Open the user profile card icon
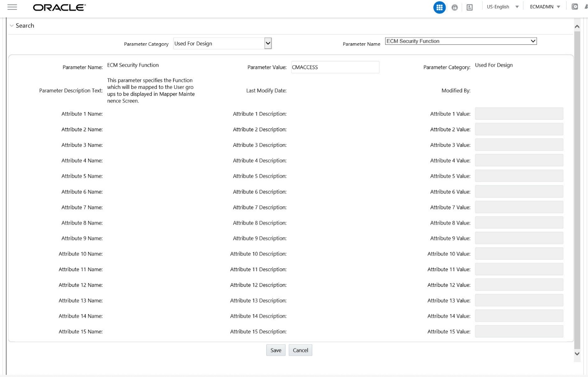This screenshot has height=377, width=588. click(469, 7)
